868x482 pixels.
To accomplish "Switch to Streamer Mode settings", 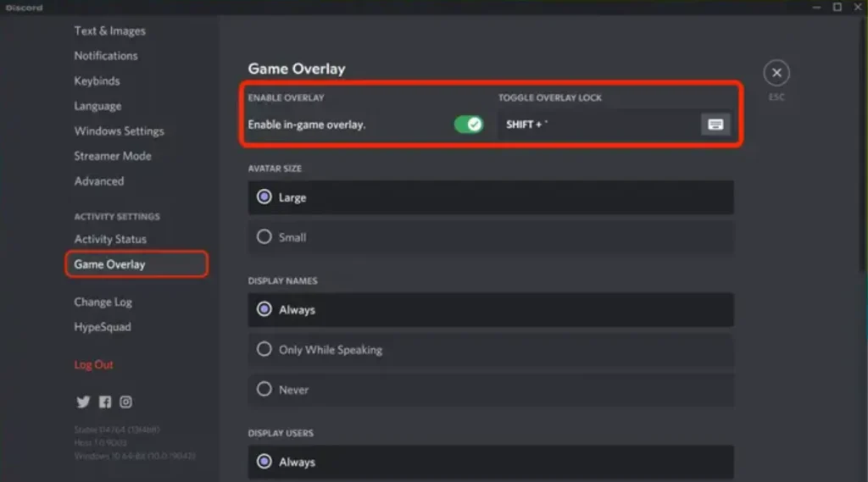I will [x=113, y=156].
